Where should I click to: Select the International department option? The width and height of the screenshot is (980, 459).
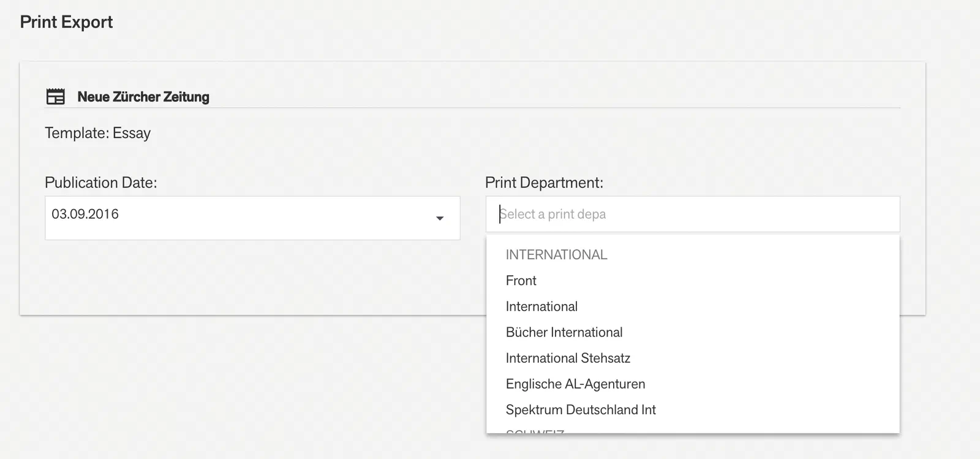click(x=693, y=306)
